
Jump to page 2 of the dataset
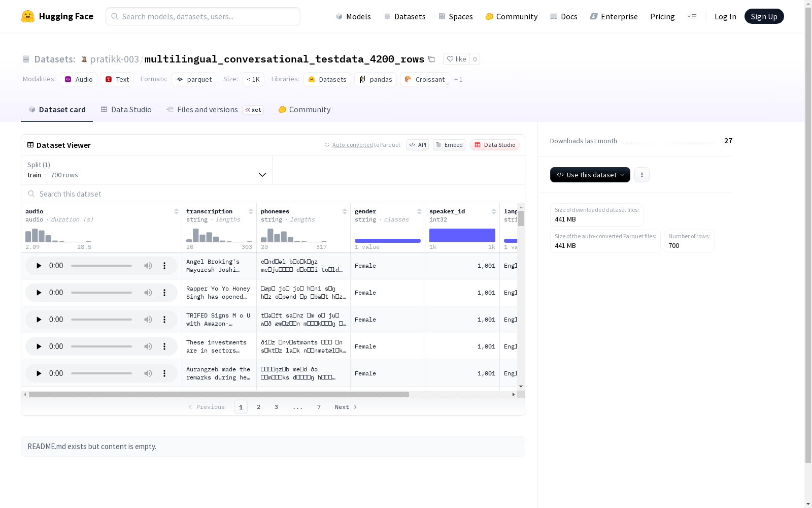pos(259,407)
